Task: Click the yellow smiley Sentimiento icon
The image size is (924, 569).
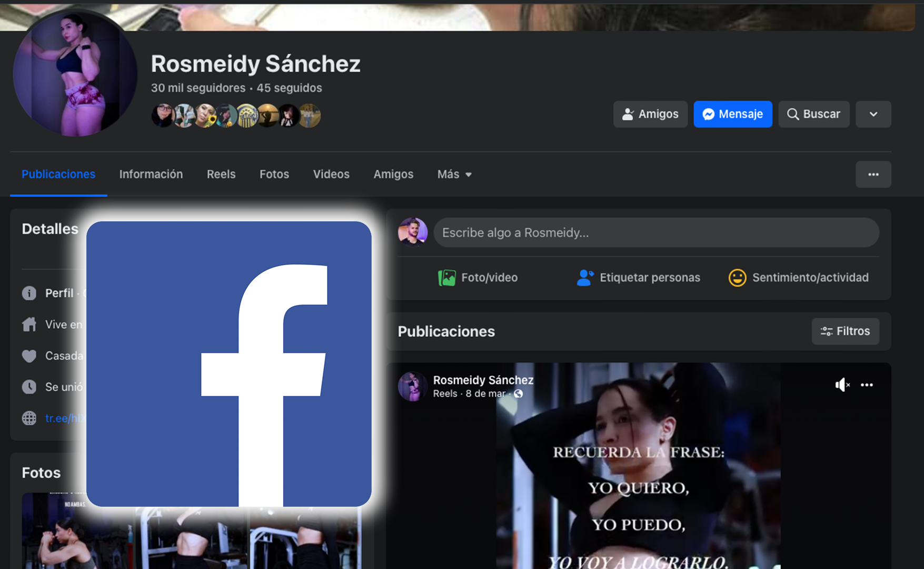Action: (x=737, y=277)
